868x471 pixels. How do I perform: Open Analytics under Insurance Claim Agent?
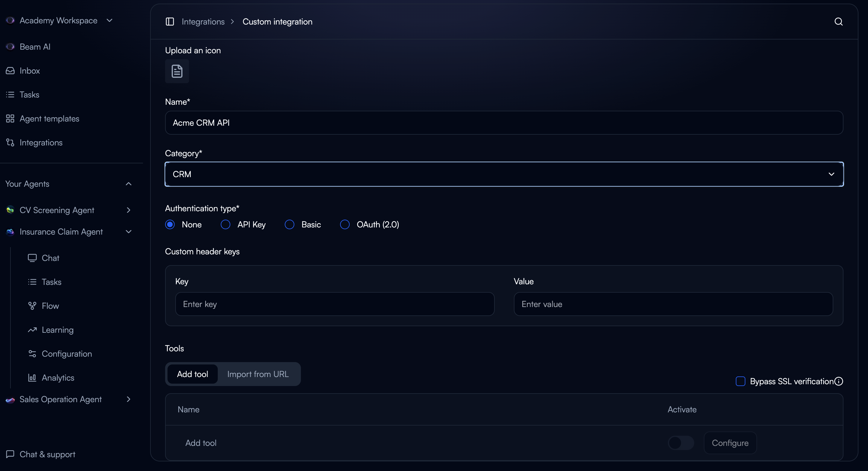tap(58, 378)
